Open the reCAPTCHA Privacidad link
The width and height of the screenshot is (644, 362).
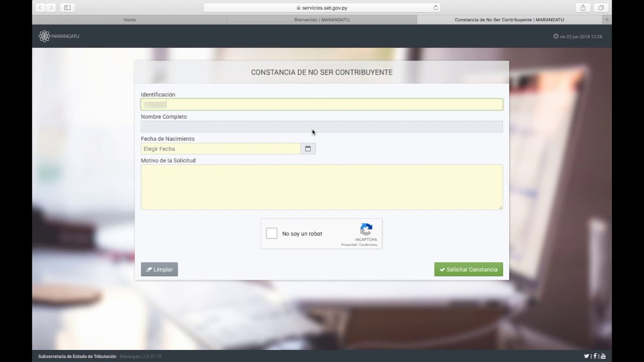point(348,245)
